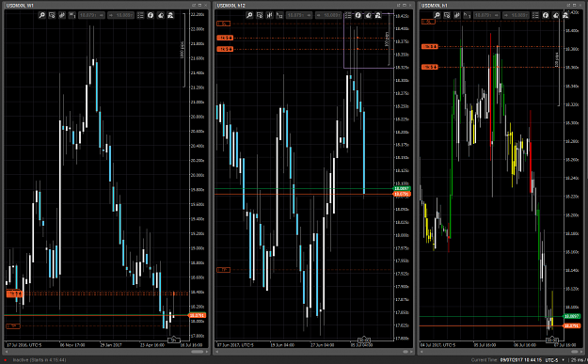Select the lower orange order label in h1 chart
Viewport: 588px width, 364px height.
tap(430, 67)
